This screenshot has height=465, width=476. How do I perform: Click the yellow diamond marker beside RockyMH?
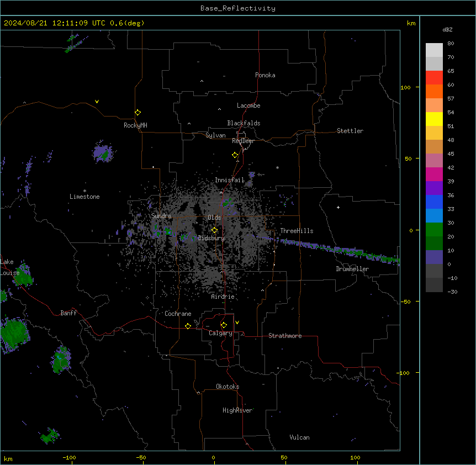[x=137, y=113]
